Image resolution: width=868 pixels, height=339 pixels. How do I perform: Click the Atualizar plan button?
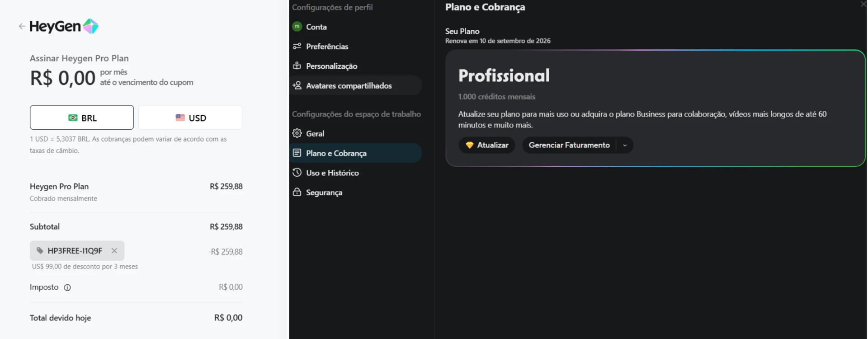click(x=487, y=145)
